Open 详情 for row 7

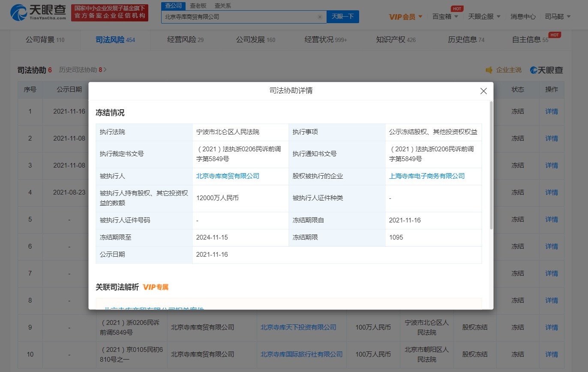(552, 273)
